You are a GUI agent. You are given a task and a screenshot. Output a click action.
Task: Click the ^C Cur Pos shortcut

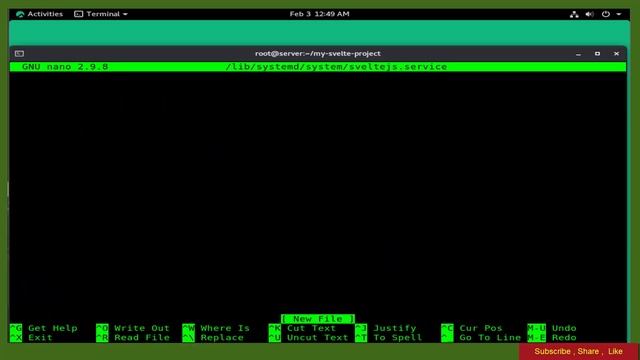coord(472,328)
